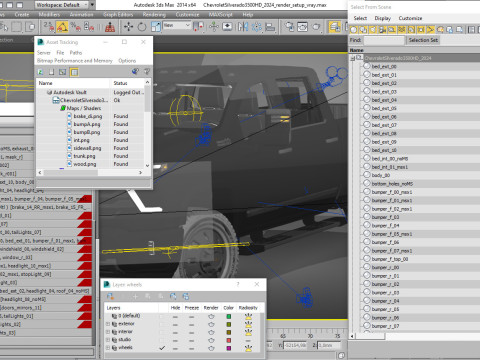Expand the wheels layer
480x360 pixels.
(108, 348)
